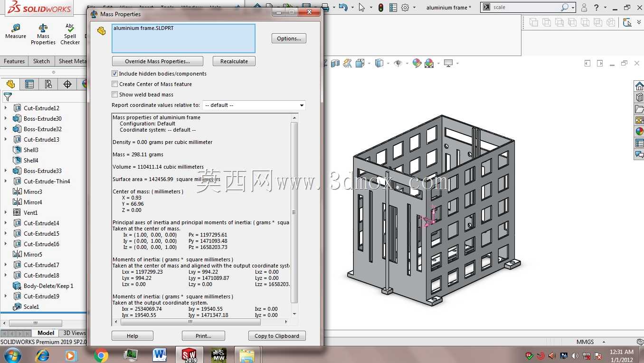Expand the Boss-Extrude33 feature

pos(6,171)
